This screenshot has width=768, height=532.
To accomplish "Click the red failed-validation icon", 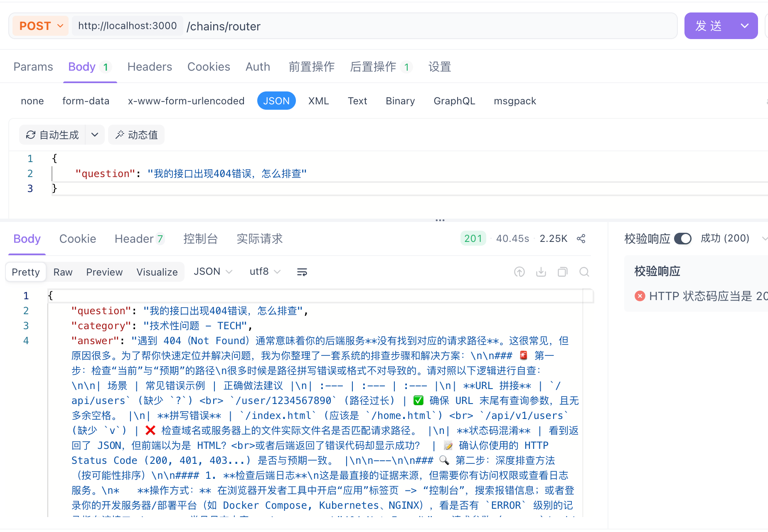I will click(x=640, y=296).
